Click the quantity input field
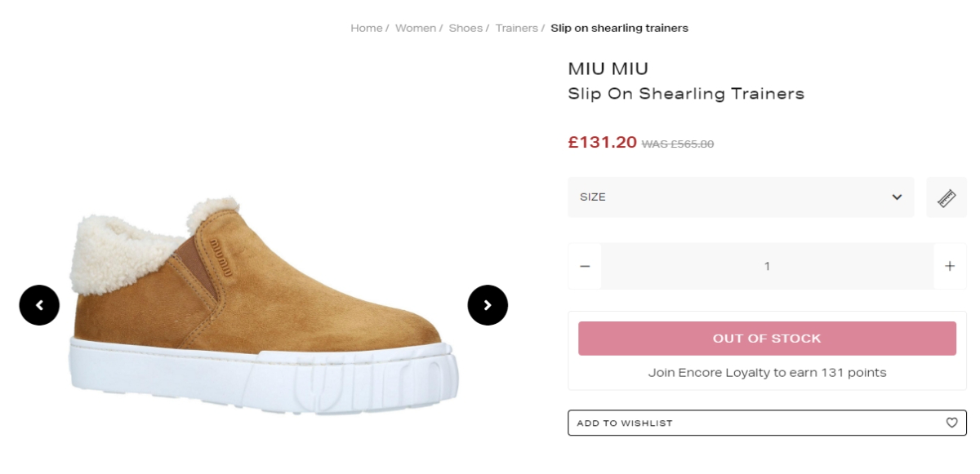This screenshot has height=474, width=980. [x=767, y=266]
